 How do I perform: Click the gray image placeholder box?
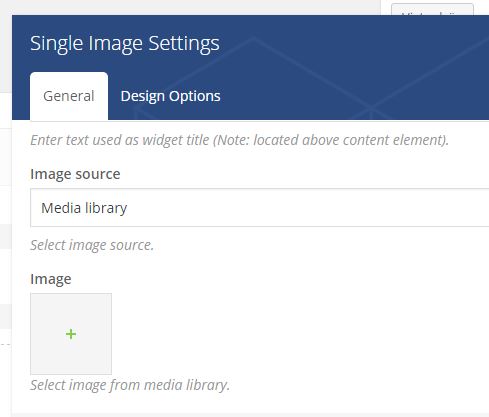[x=71, y=334]
